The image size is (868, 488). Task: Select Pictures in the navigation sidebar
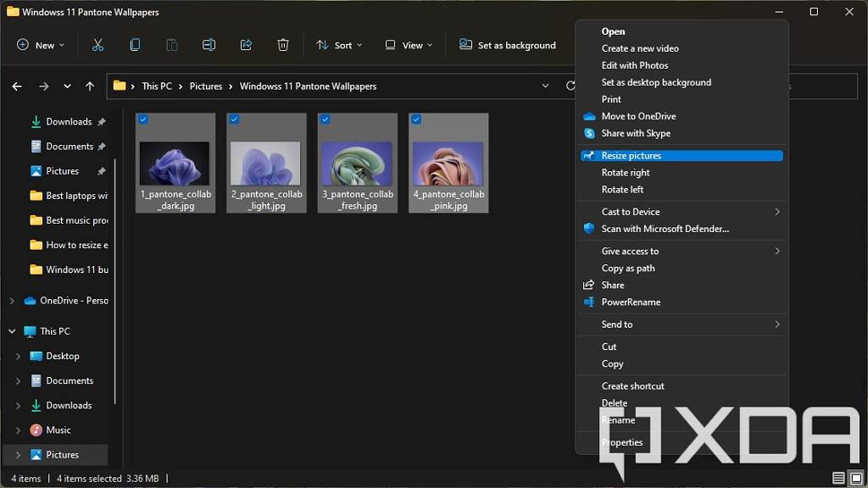coord(63,454)
